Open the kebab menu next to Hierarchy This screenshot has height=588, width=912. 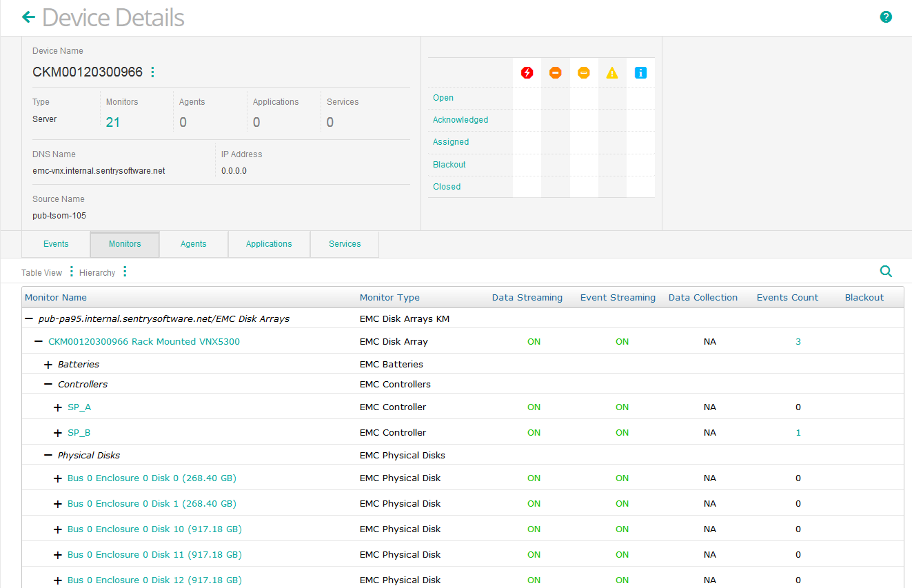click(125, 272)
